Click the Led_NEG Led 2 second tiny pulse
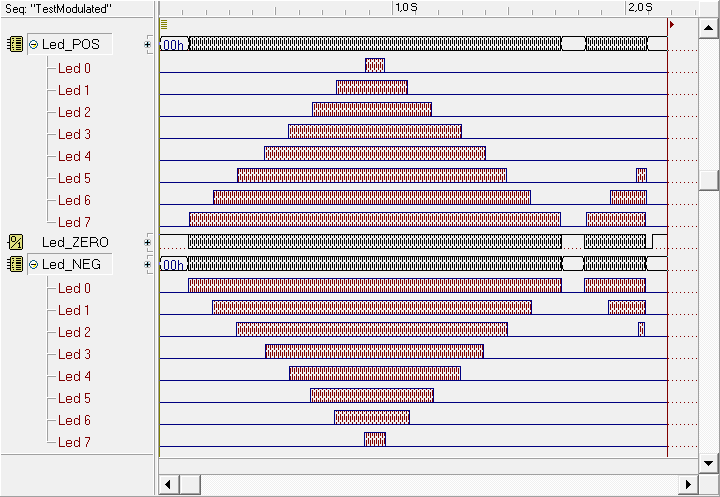Viewport: 720px width, 497px height. tap(641, 329)
